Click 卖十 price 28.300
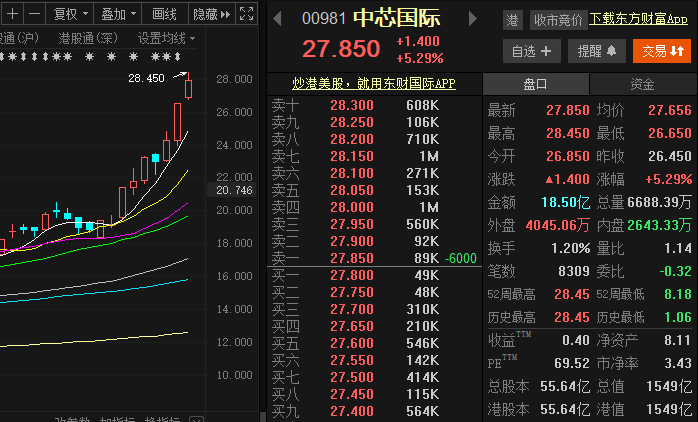Image resolution: width=698 pixels, height=422 pixels. click(x=352, y=105)
